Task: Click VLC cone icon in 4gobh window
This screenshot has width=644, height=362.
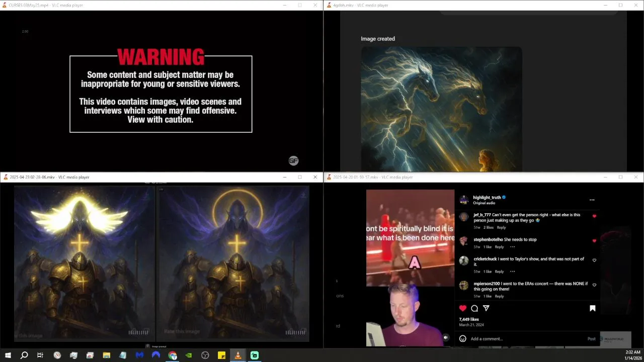Action: 329,5
